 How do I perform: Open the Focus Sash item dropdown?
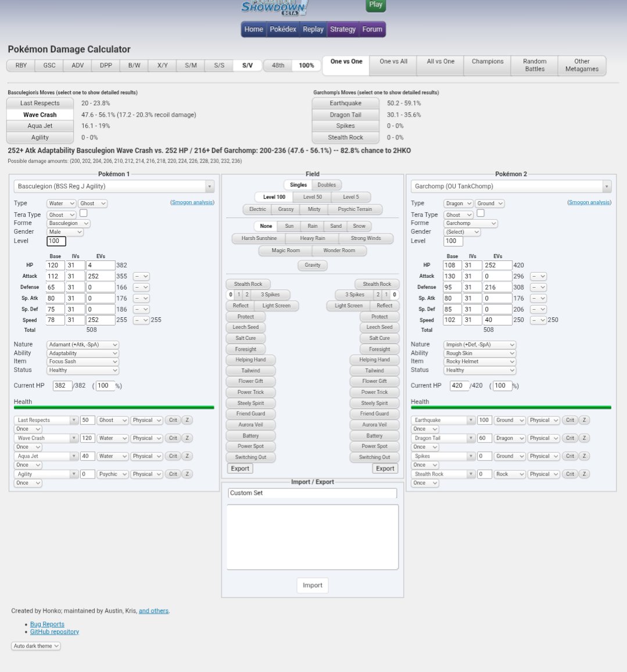point(83,361)
